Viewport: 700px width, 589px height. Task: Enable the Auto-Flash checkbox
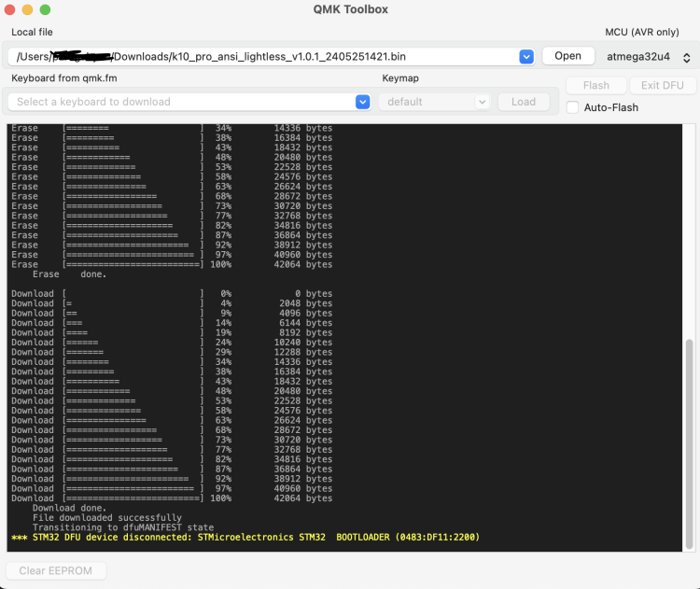pos(573,107)
